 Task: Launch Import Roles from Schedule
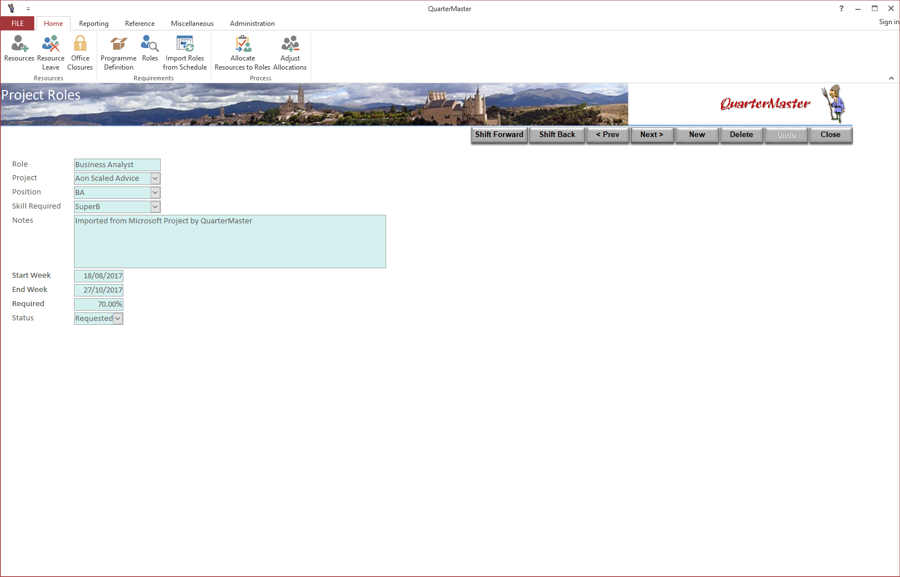[x=185, y=53]
